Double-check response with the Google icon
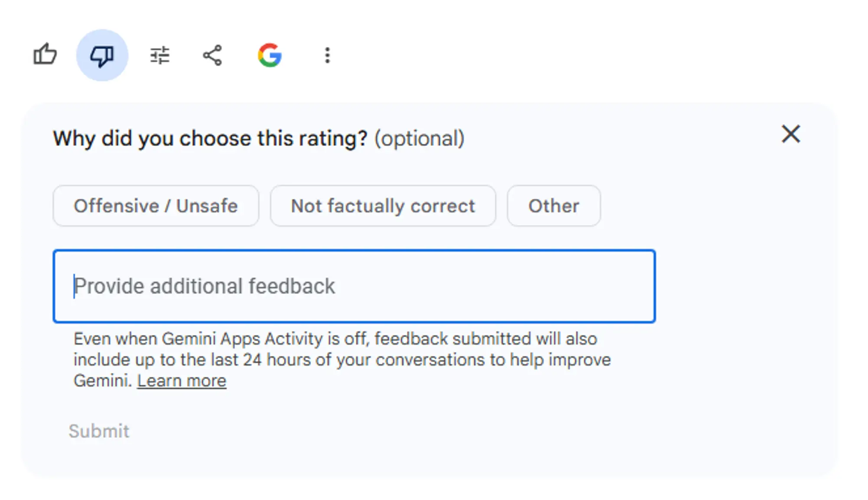 [270, 55]
